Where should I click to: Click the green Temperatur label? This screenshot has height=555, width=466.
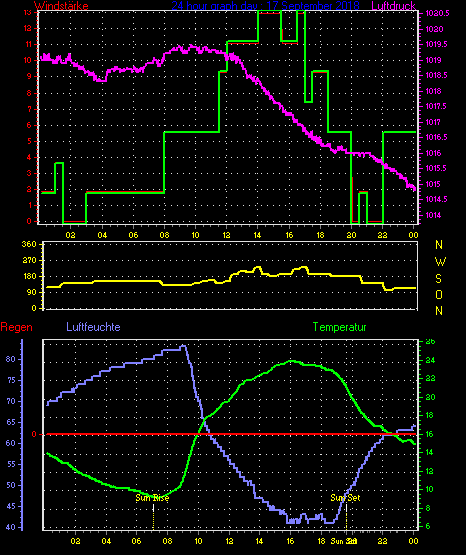[340, 327]
